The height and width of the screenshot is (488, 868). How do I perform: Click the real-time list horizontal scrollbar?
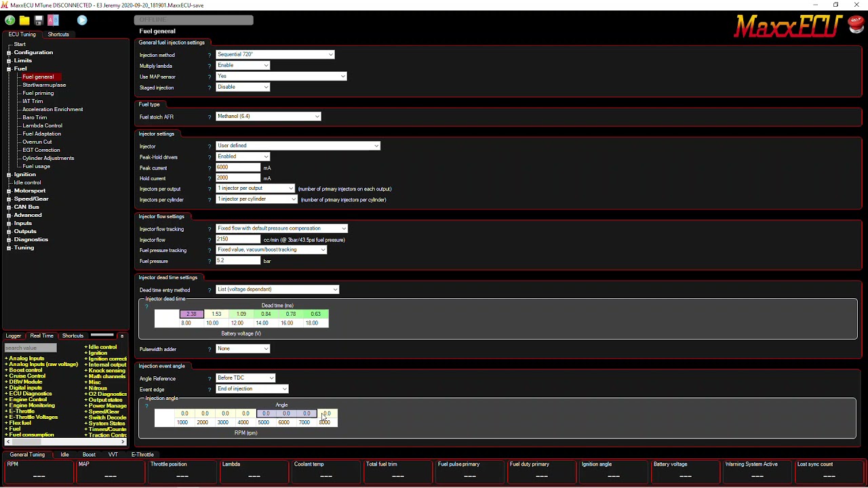66,442
